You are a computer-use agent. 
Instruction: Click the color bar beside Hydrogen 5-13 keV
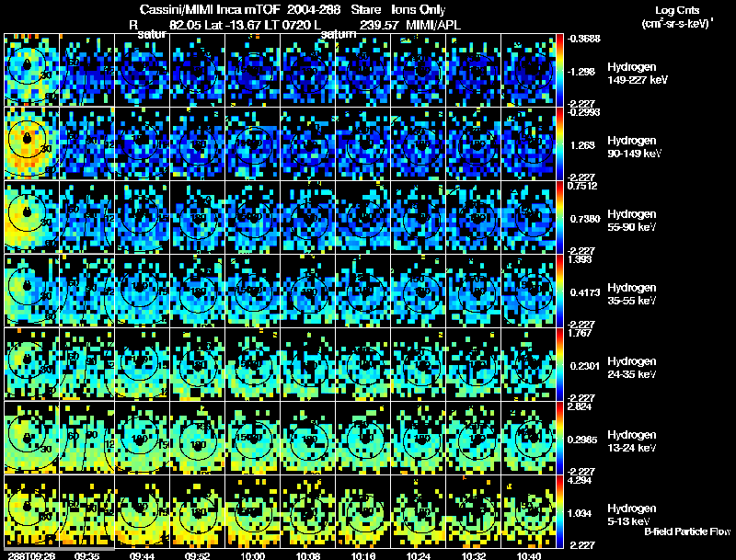(559, 511)
